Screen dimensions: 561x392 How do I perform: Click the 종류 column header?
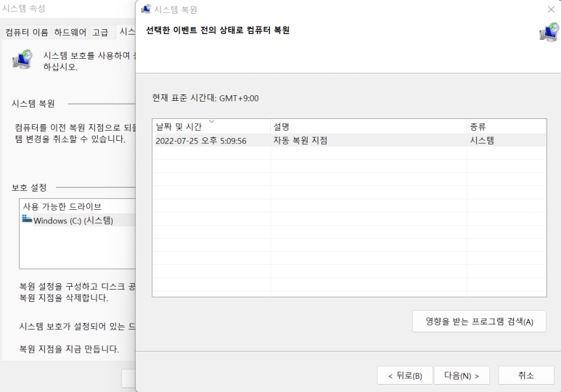pyautogui.click(x=507, y=126)
